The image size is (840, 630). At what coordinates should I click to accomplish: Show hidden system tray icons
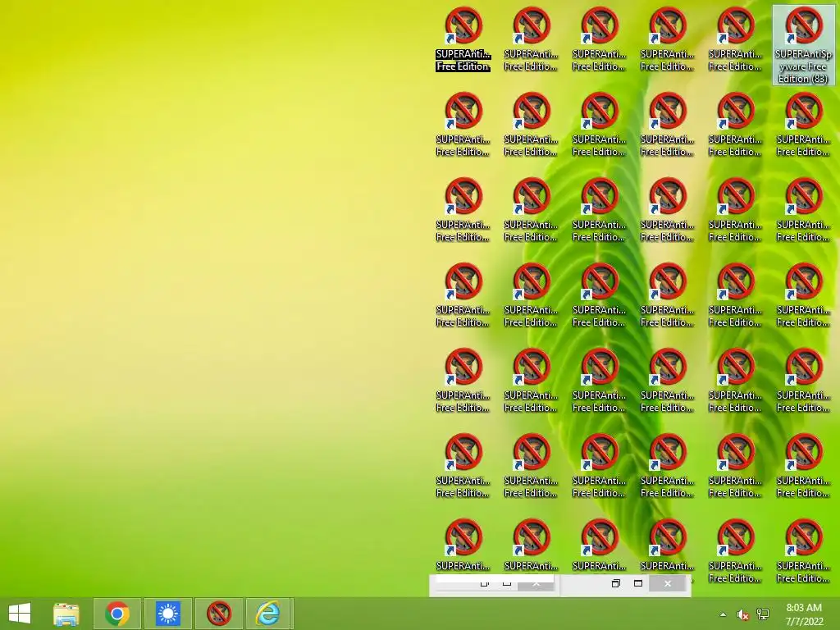[x=723, y=615]
